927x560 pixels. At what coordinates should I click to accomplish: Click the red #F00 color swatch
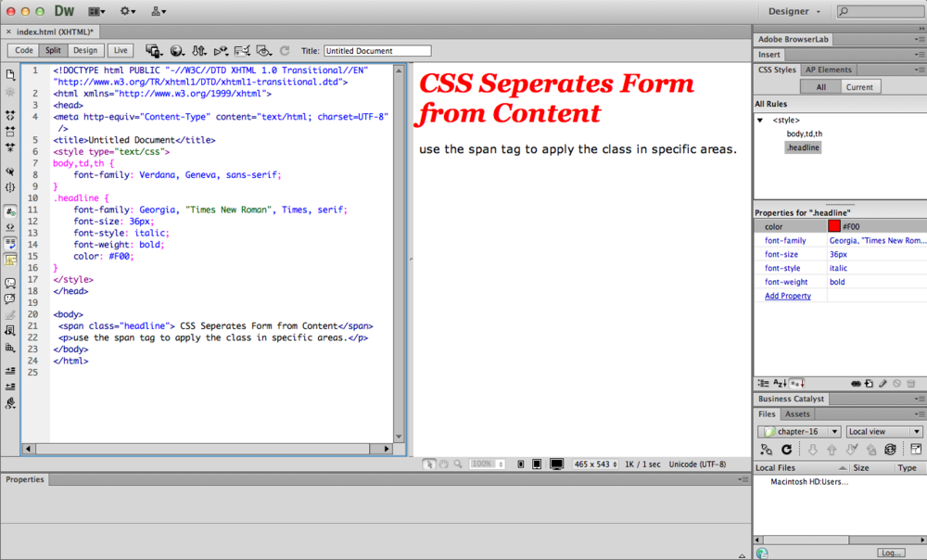[x=834, y=225]
